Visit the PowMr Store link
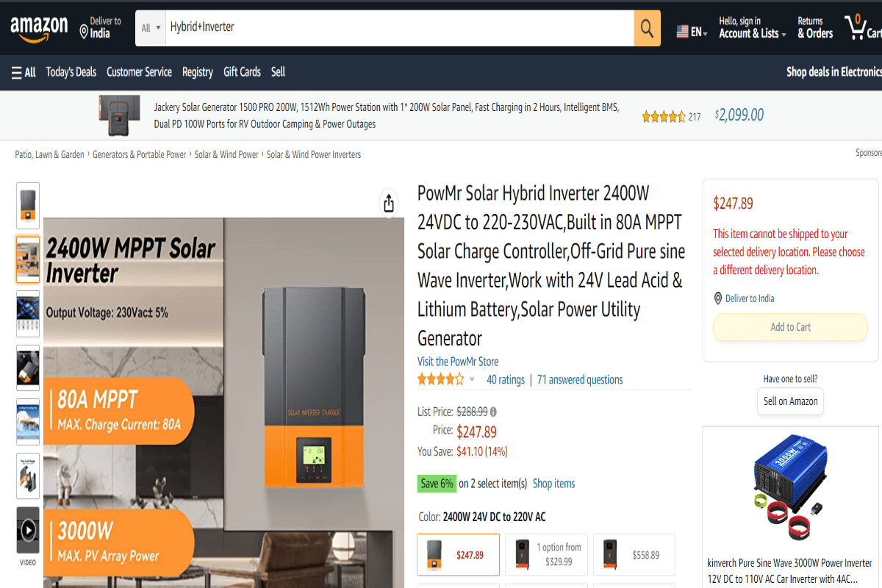The width and height of the screenshot is (882, 588). pos(458,362)
